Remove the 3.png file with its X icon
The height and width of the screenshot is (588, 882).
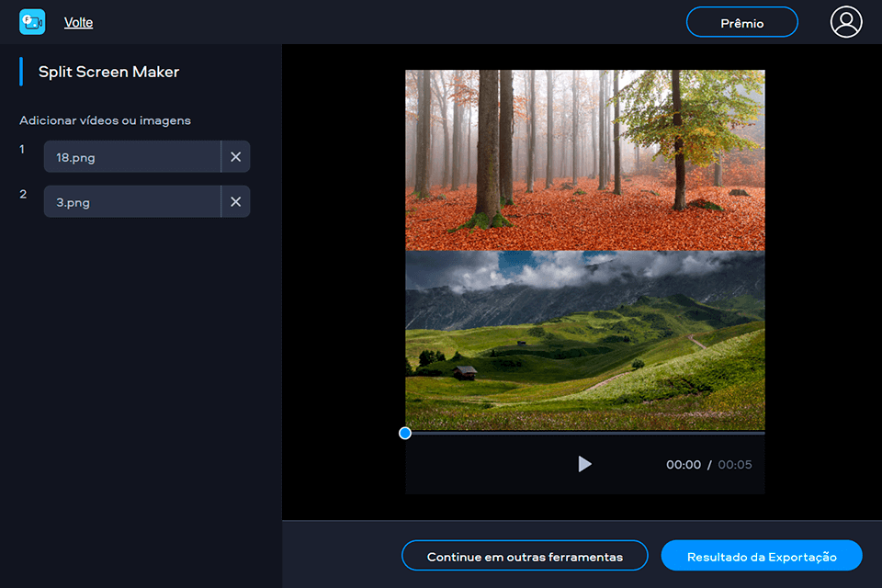click(x=236, y=201)
